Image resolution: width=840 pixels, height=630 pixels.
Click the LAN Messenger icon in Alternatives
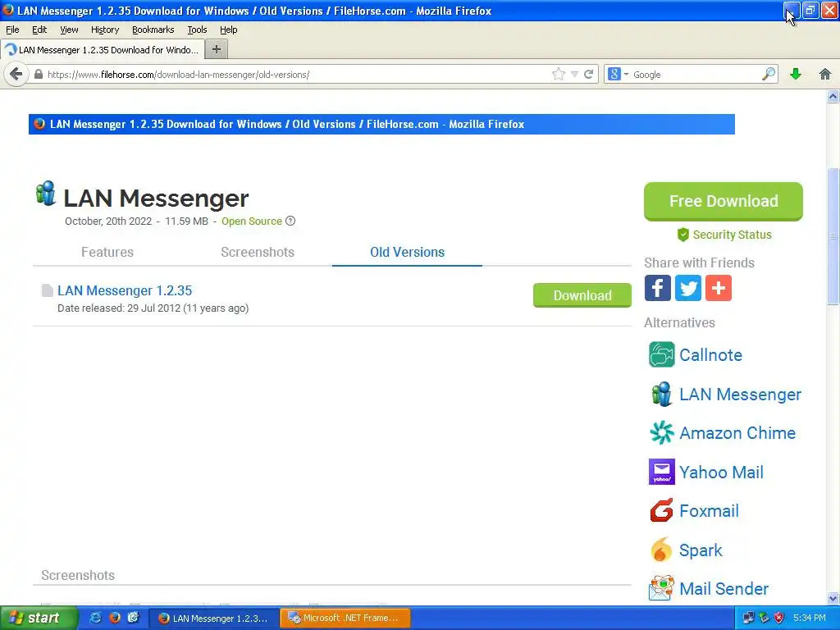[x=662, y=395]
